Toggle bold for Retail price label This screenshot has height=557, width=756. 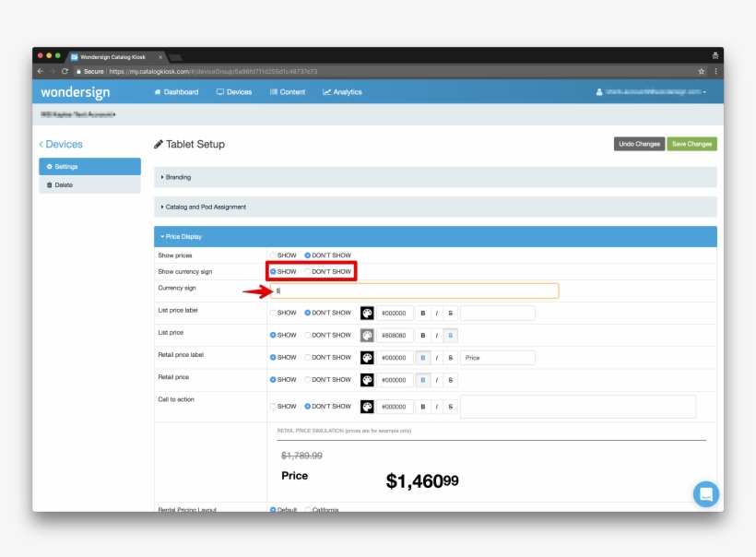422,358
